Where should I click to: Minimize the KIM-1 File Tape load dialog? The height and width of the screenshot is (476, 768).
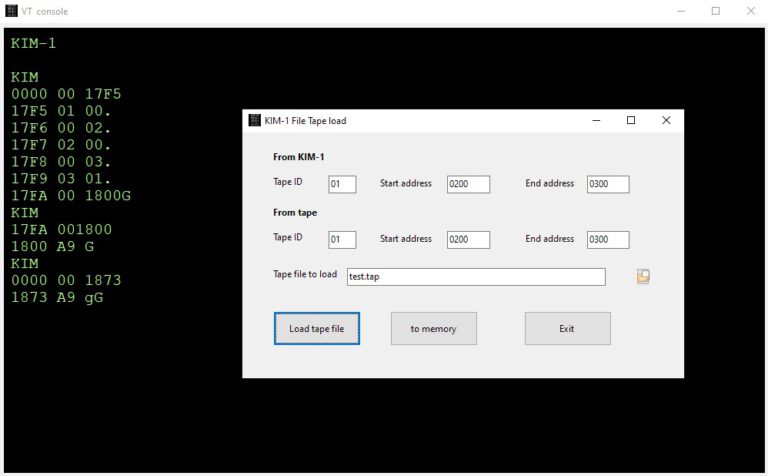[x=596, y=120]
